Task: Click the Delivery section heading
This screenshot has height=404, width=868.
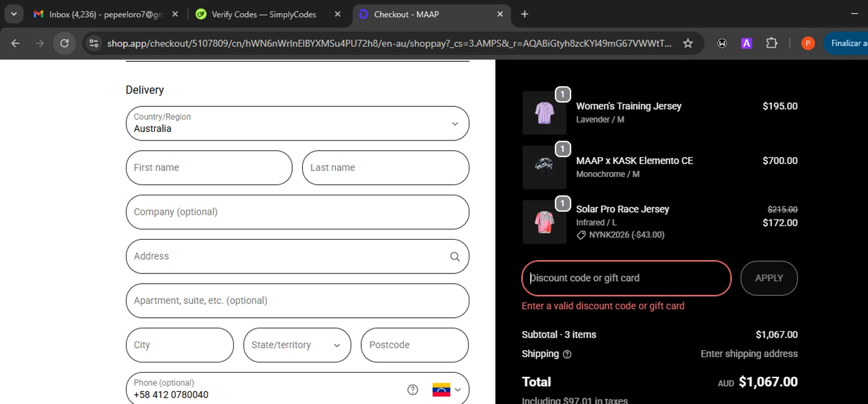Action: [145, 90]
